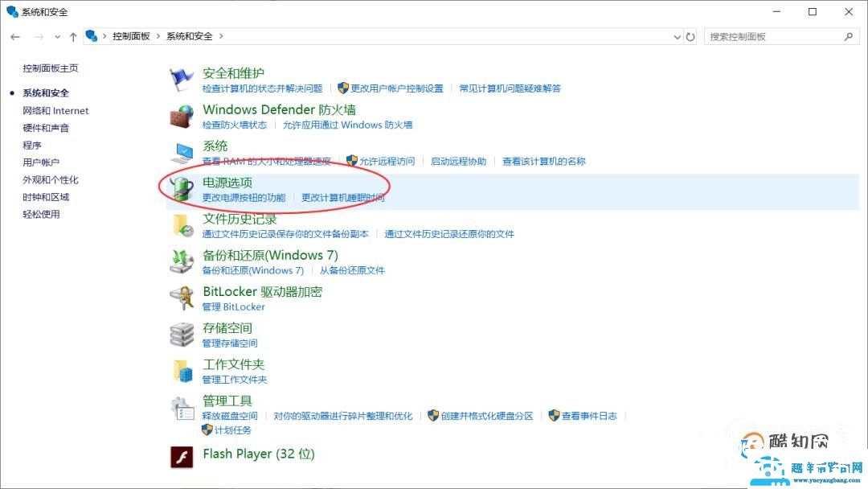Open 备份和还原(Windows 7) icon

point(182,260)
